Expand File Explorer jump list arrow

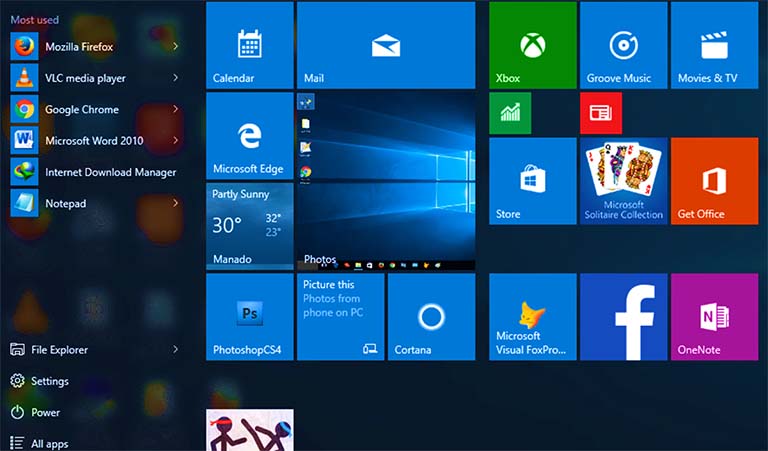175,349
